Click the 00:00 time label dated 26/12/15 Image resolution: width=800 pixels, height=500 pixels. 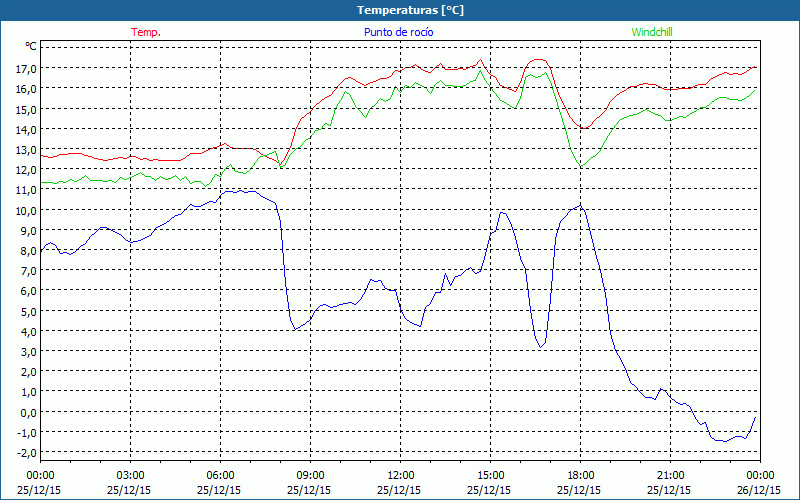pos(760,476)
